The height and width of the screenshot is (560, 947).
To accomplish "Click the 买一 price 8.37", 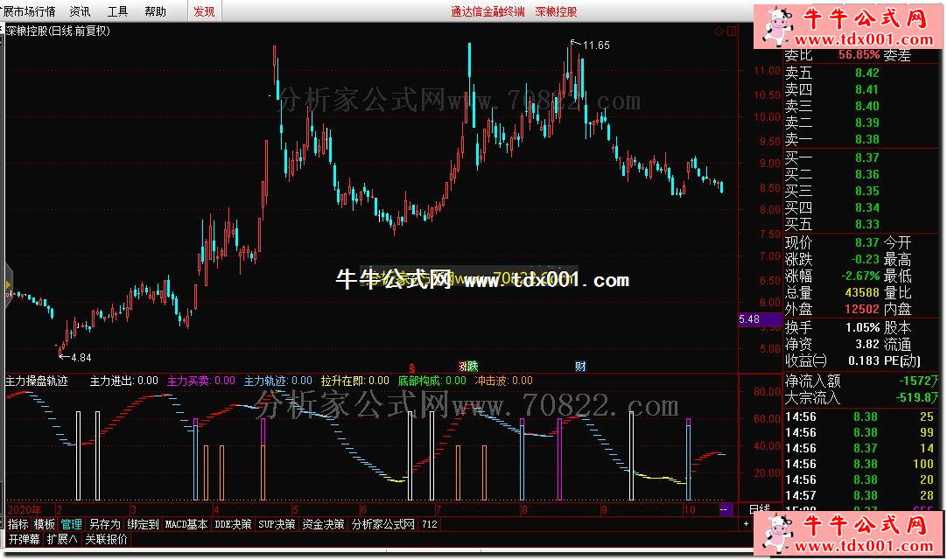I will coord(866,157).
